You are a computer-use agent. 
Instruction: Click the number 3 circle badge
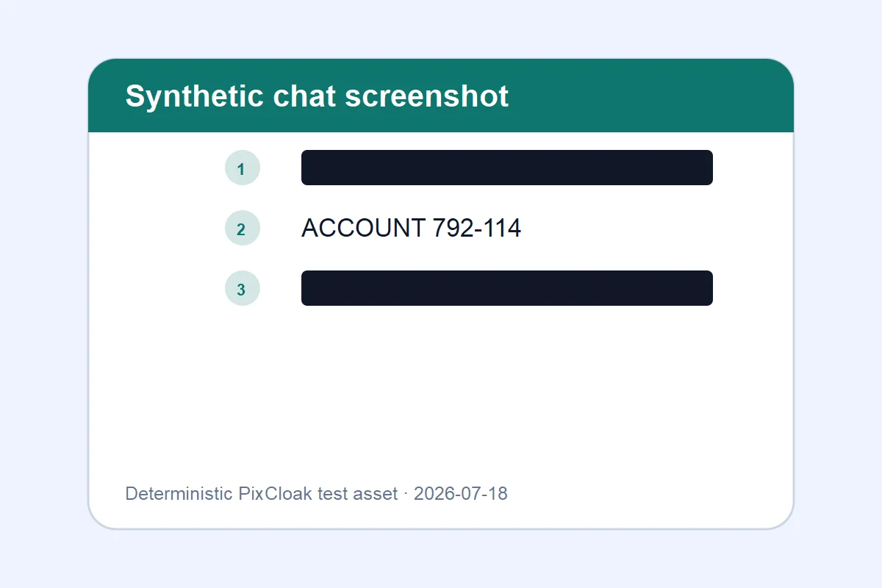243,288
